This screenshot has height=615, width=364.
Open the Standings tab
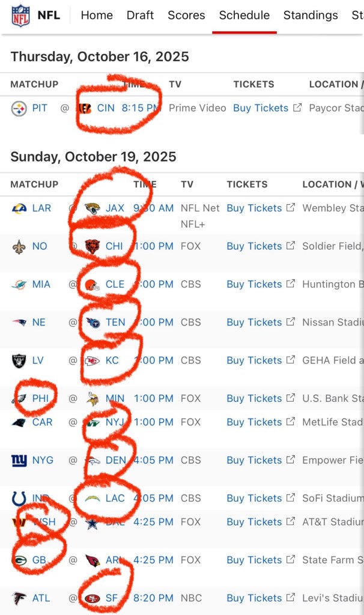[x=311, y=15]
